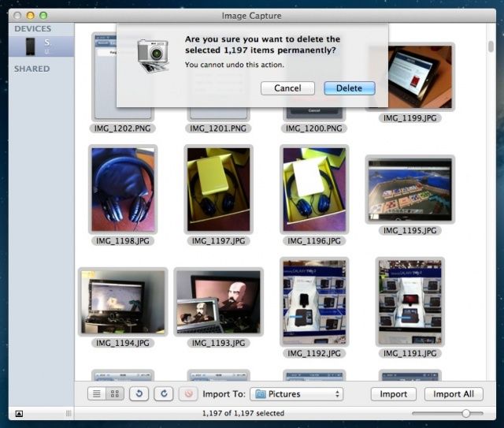The image size is (504, 428).
Task: Rotate selection clockwise
Action: pos(165,394)
